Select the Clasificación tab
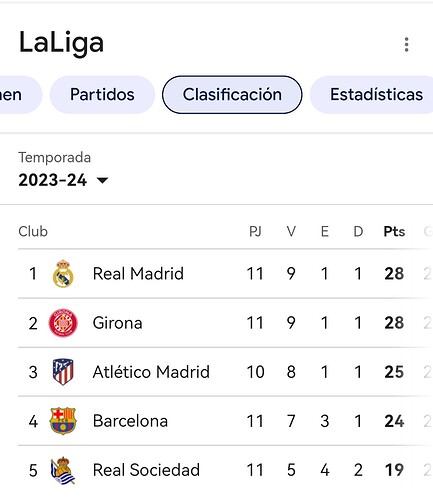 [x=232, y=95]
